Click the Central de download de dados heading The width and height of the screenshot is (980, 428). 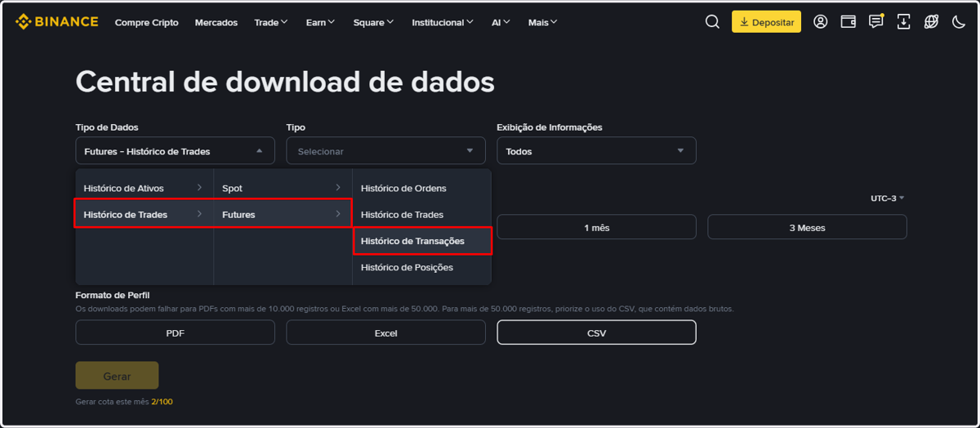tap(284, 82)
